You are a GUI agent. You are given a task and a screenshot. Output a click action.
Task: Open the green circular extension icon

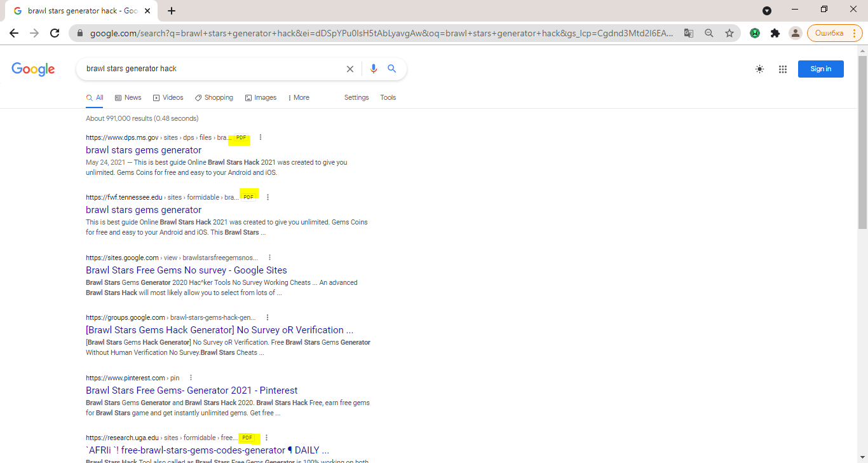(x=755, y=33)
